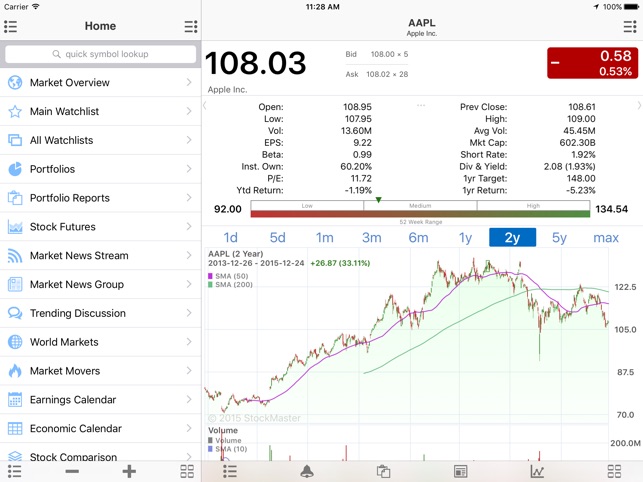This screenshot has height=482, width=643.
Task: Go to next stats page right arrow
Action: [x=639, y=106]
